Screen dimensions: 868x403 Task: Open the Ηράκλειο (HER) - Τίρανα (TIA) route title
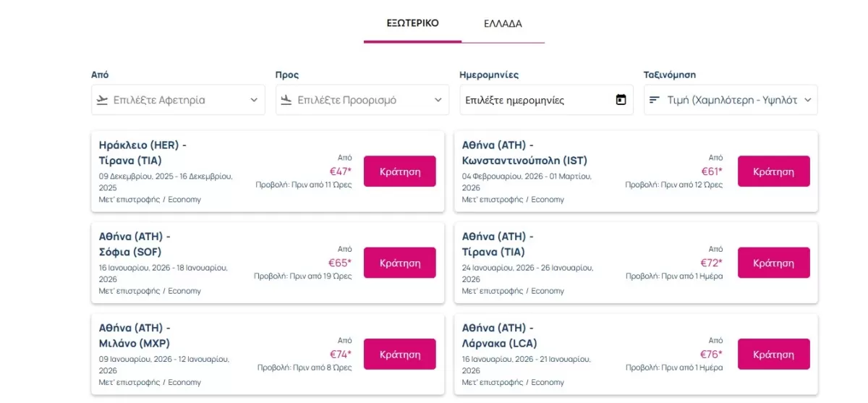(142, 153)
